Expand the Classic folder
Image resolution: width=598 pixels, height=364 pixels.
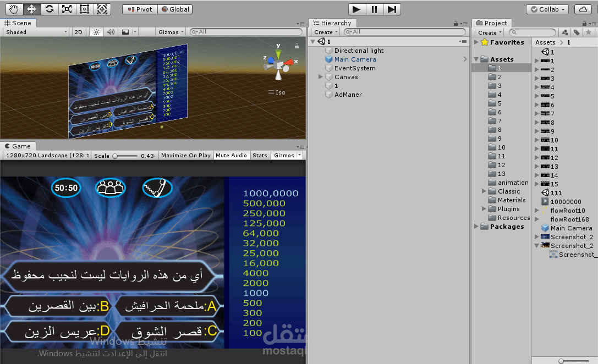[484, 191]
